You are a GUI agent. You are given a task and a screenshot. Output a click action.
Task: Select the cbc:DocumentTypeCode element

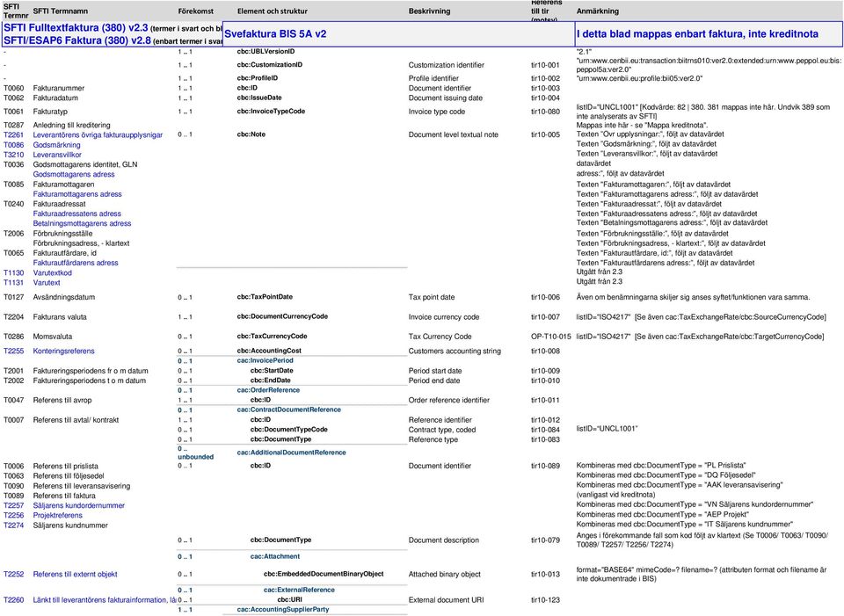pyautogui.click(x=288, y=430)
